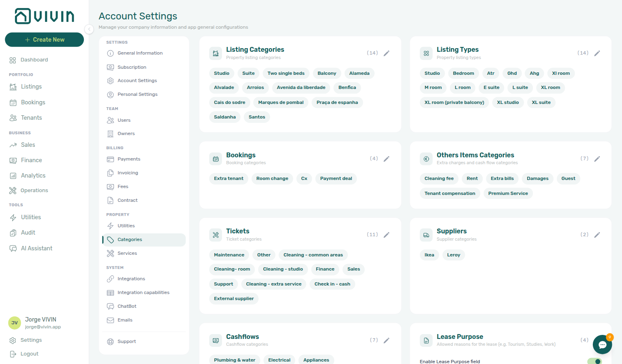622x364 pixels.
Task: Click the Plumbing & water tag
Action: (234, 360)
